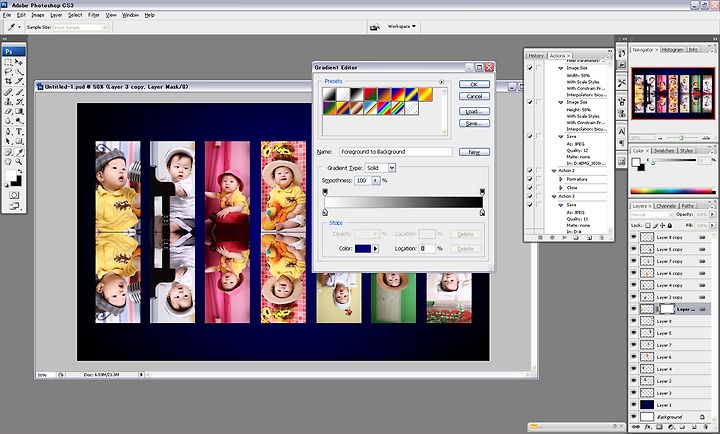Select the Slice tool

[x=19, y=81]
